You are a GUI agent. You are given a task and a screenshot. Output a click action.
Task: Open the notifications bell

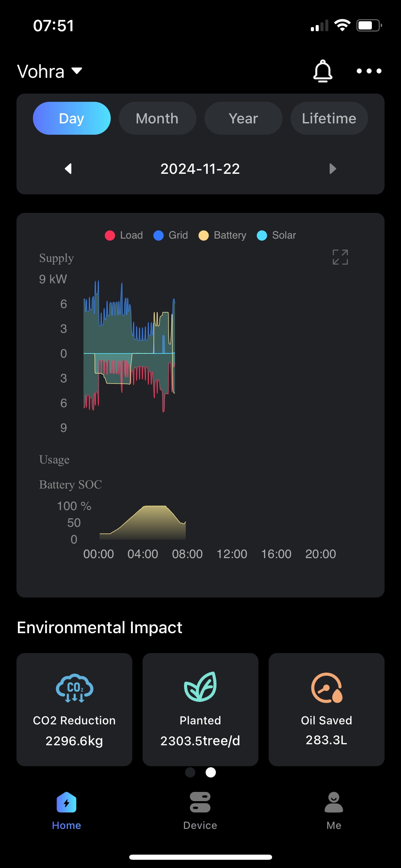tap(323, 71)
